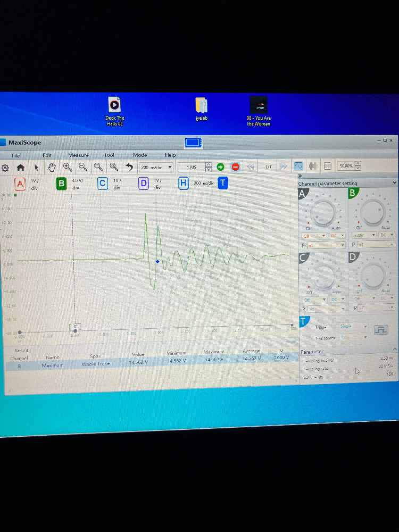Click the trigger edge square-wave icon
This screenshot has height=532, width=399.
(x=381, y=330)
